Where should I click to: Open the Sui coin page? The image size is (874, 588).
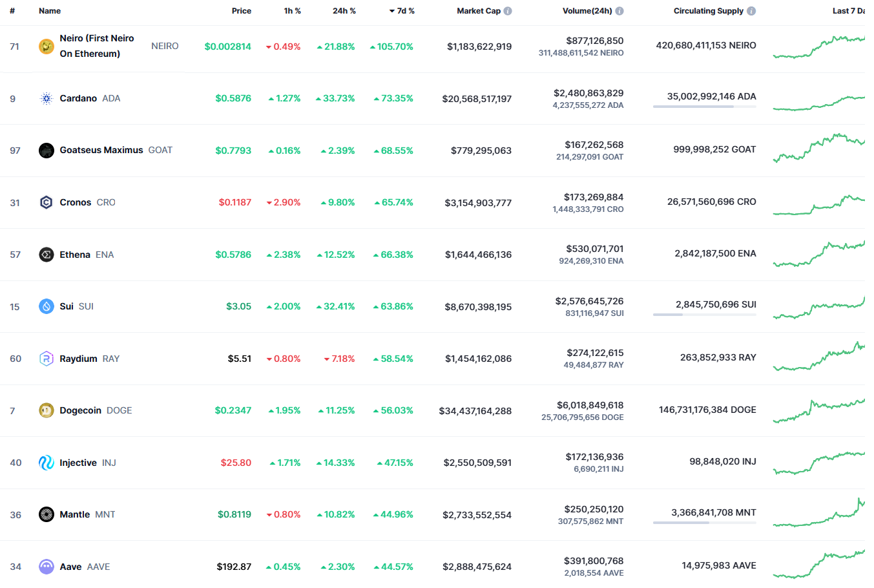click(67, 306)
